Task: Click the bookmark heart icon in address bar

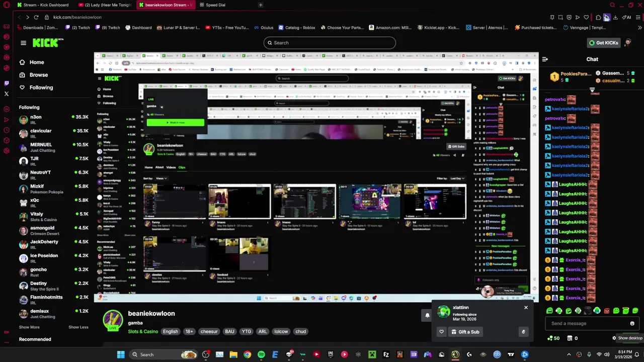Action: tap(586, 17)
